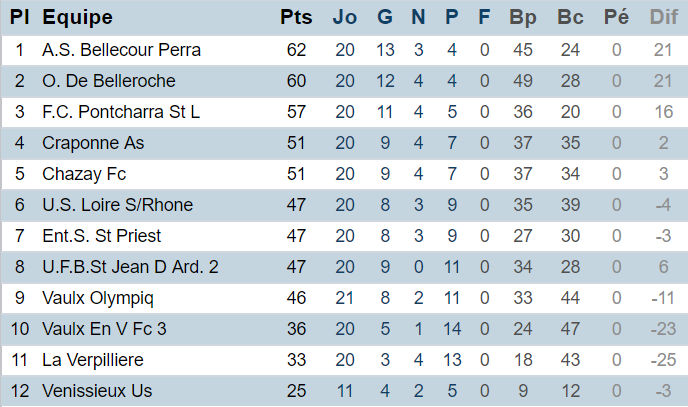Sort by the "Pts" column header
Image resolution: width=688 pixels, height=407 pixels.
click(x=296, y=17)
